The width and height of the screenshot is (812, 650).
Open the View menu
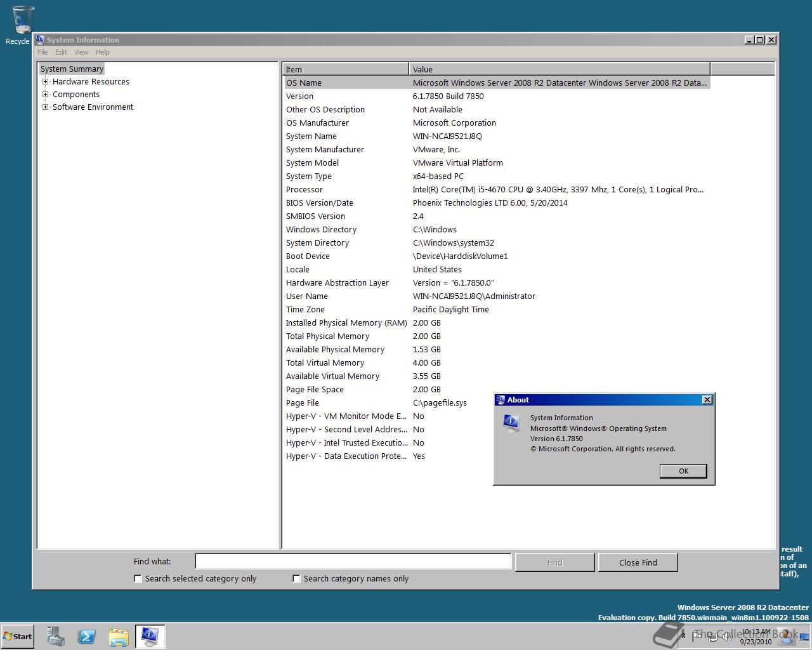point(81,52)
